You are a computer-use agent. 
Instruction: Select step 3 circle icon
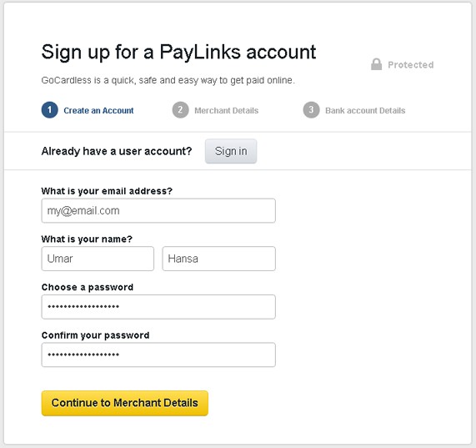(311, 109)
